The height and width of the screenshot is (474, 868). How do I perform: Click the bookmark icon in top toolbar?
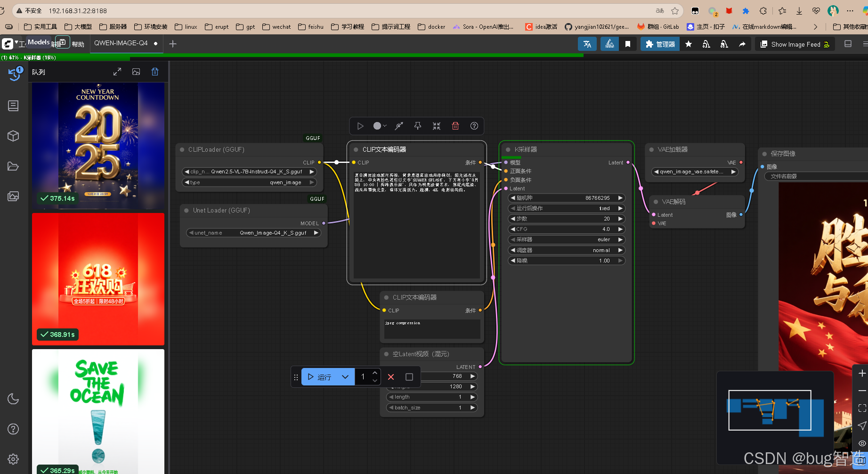pos(628,44)
